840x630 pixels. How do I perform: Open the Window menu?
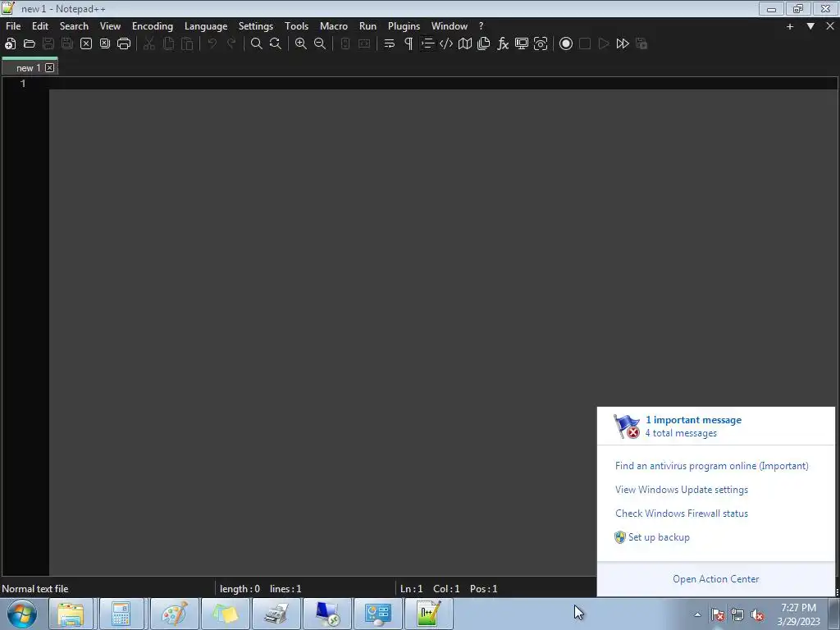450,26
